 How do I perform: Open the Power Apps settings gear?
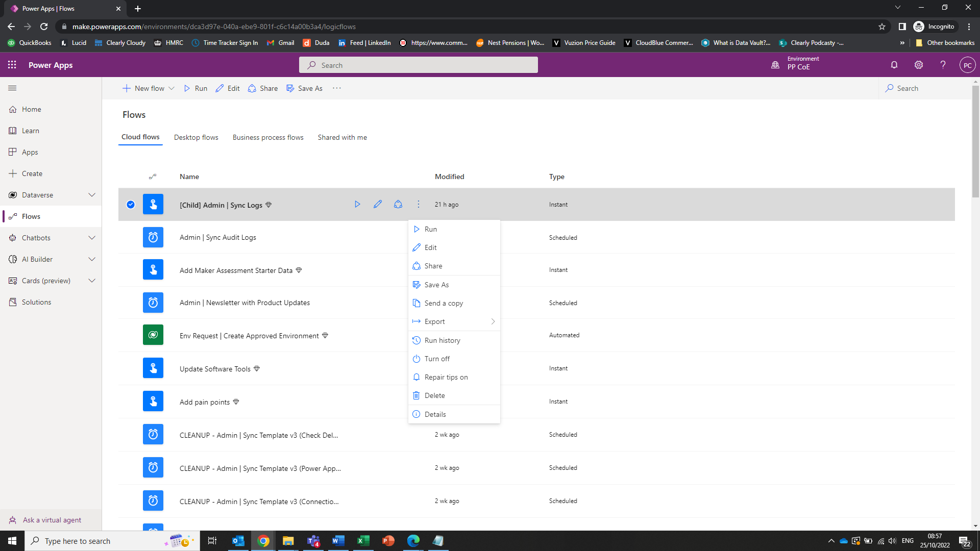pyautogui.click(x=918, y=65)
